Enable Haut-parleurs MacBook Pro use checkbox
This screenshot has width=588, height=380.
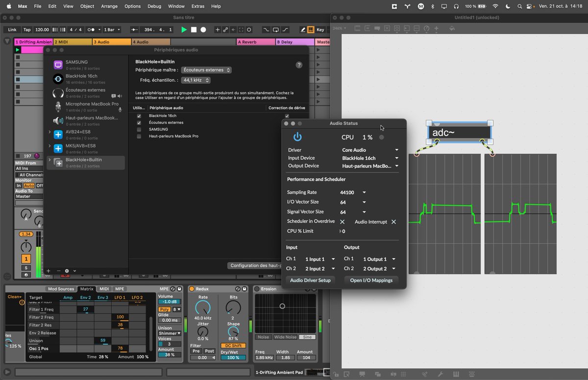(139, 136)
